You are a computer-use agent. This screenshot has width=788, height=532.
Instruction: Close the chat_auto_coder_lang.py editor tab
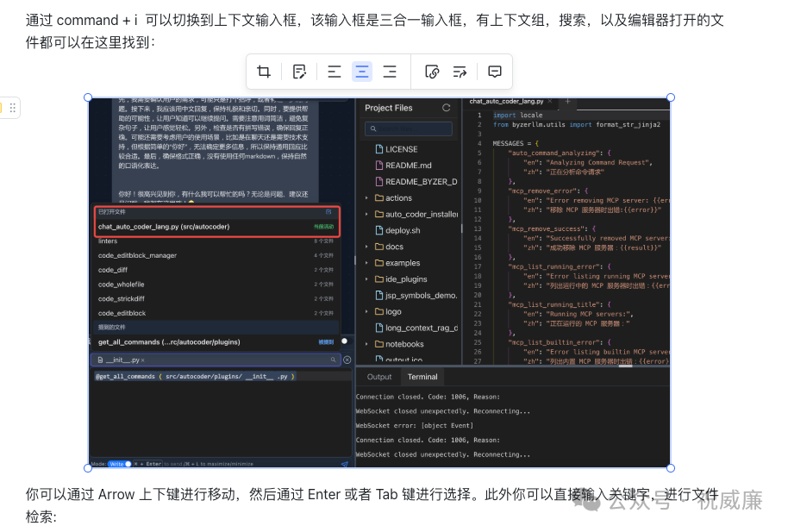pos(550,102)
